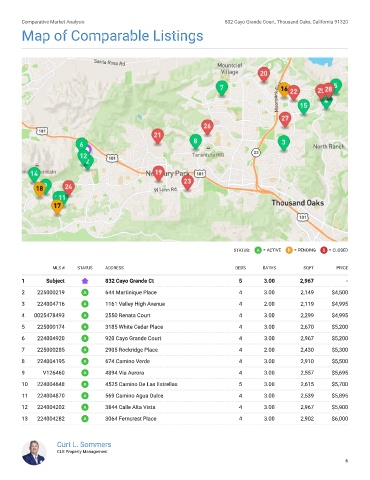Click the green Active legend swatch

(x=258, y=250)
